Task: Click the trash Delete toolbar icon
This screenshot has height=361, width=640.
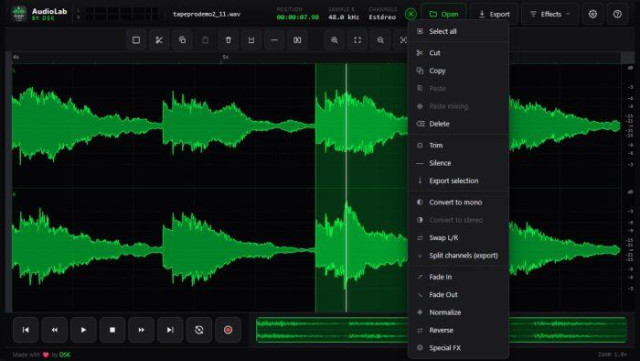Action: (x=229, y=40)
